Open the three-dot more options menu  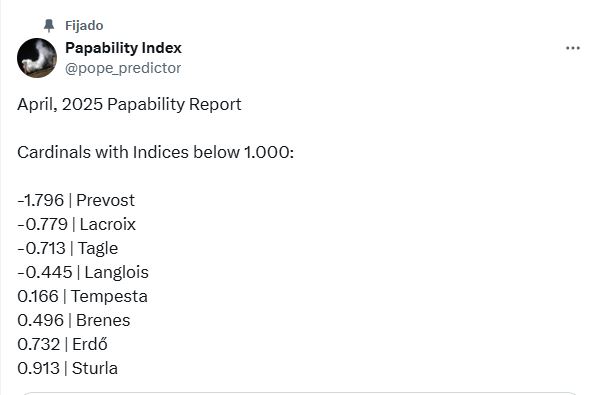(x=572, y=48)
